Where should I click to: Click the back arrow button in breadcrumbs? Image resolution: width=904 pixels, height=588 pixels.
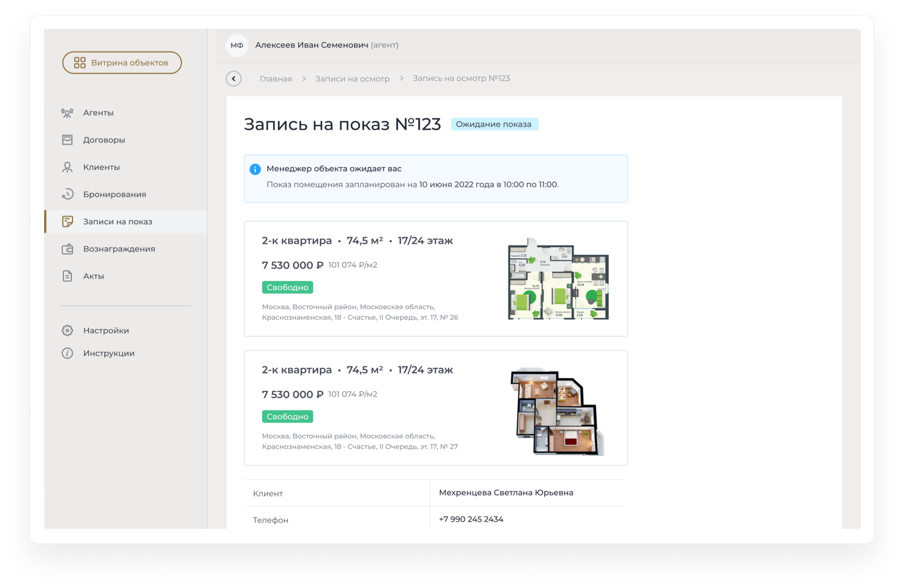click(x=234, y=79)
